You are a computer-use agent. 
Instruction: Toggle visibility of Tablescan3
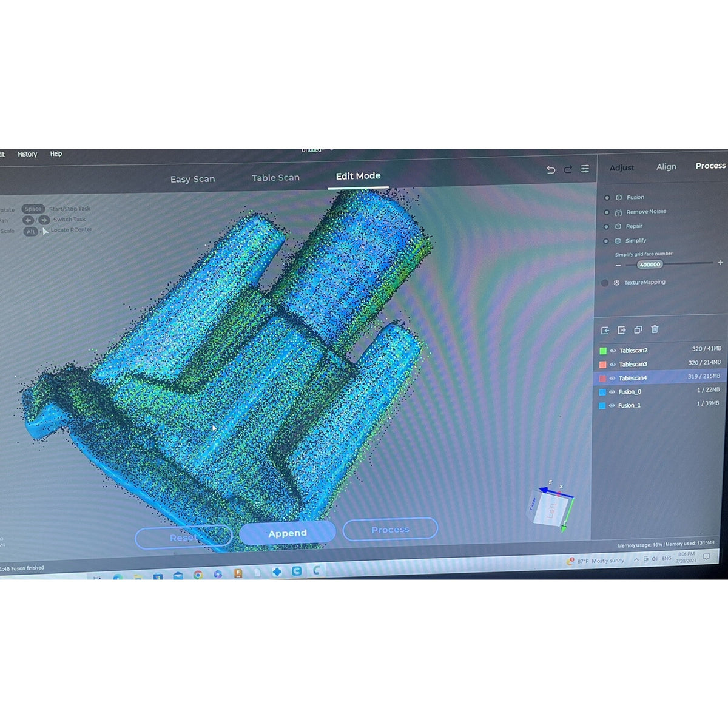pyautogui.click(x=613, y=365)
